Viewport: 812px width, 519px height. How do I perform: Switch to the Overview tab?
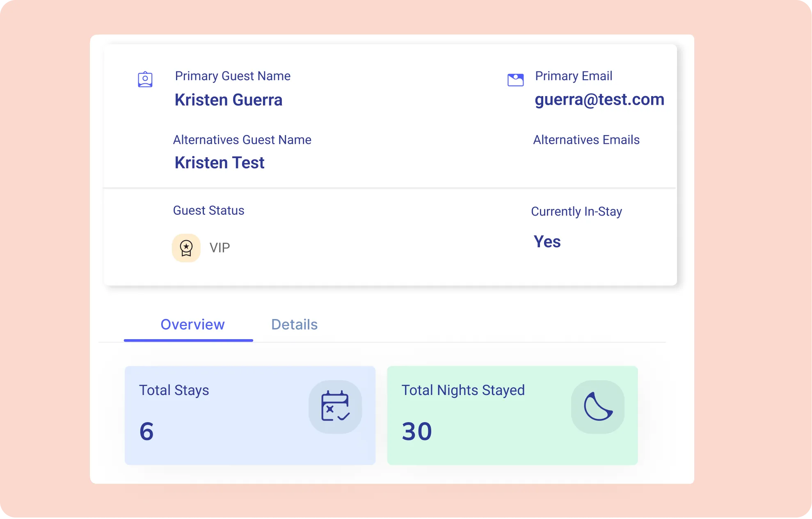coord(192,324)
